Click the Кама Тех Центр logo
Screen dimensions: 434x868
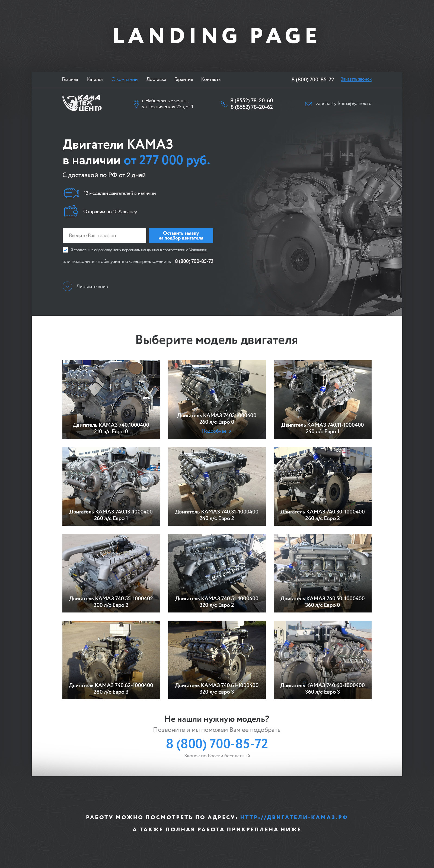82,103
